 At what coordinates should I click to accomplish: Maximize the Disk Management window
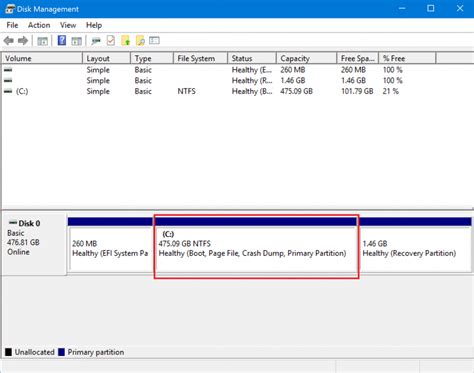[x=431, y=9]
